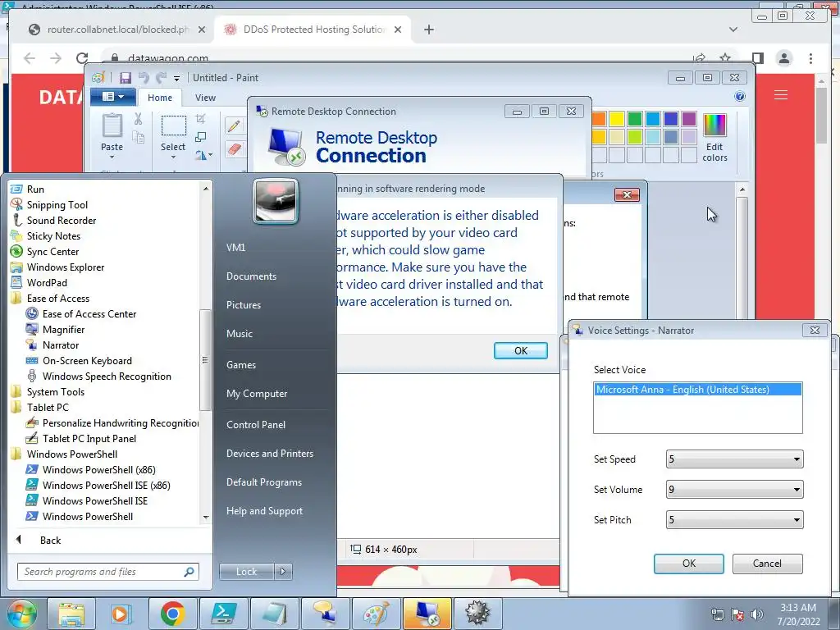Click the Redo arrow in Paint's quick access toolbar
Screen dimensions: 840x630
click(161, 78)
